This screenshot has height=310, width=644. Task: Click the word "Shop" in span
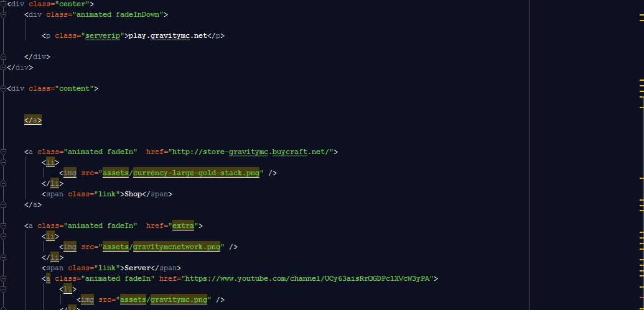click(133, 194)
